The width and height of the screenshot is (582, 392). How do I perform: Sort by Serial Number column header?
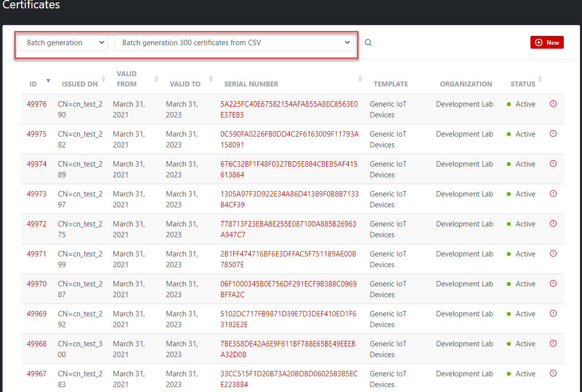point(251,84)
